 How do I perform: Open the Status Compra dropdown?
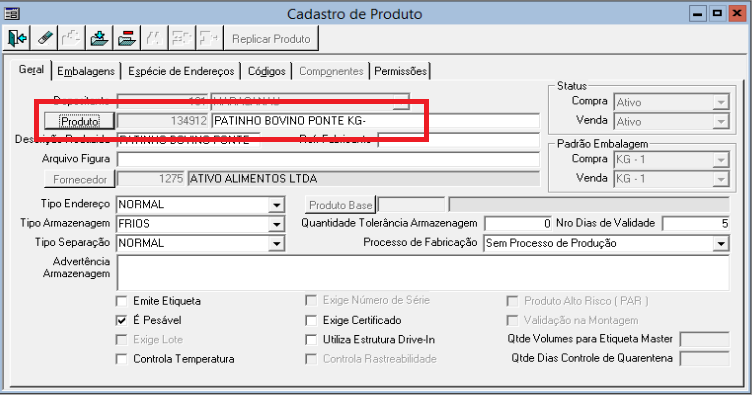[720, 103]
